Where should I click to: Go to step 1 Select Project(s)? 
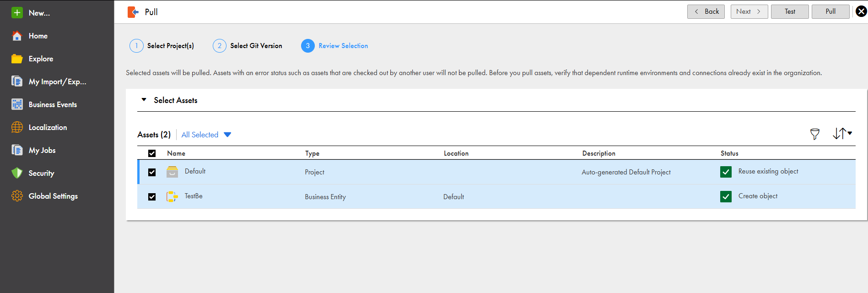(162, 46)
